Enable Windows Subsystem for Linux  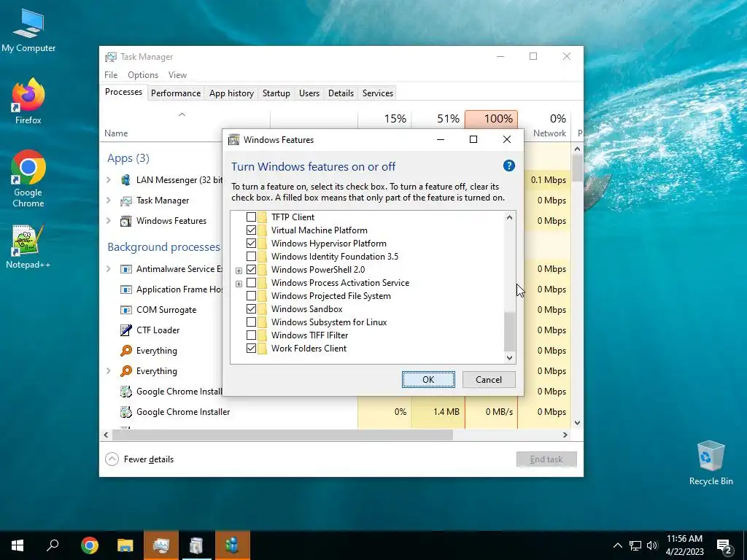pos(251,322)
